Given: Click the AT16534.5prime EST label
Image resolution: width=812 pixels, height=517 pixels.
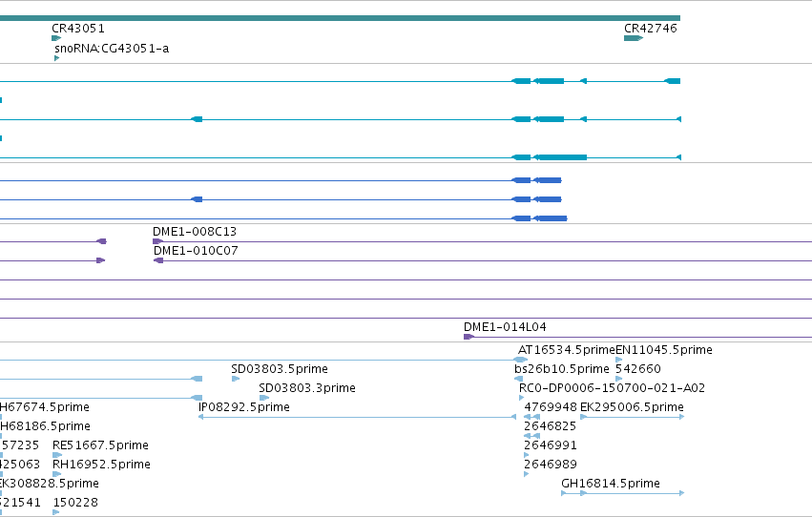Looking at the screenshot, I should tap(567, 350).
